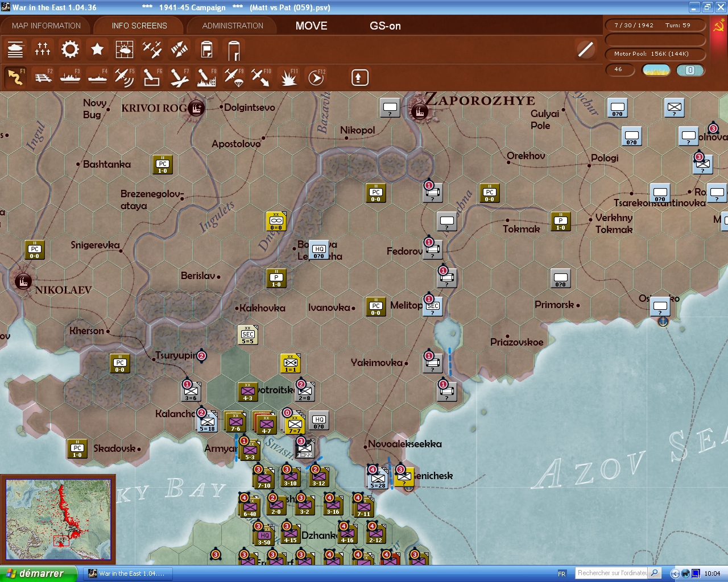The width and height of the screenshot is (728, 582).
Task: Click the minimap overview thumbnail
Action: pyautogui.click(x=59, y=520)
